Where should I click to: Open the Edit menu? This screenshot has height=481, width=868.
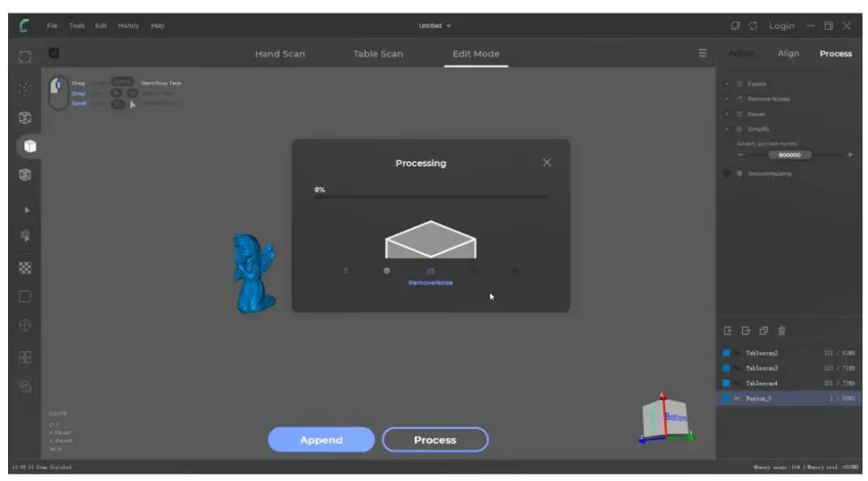(x=101, y=26)
